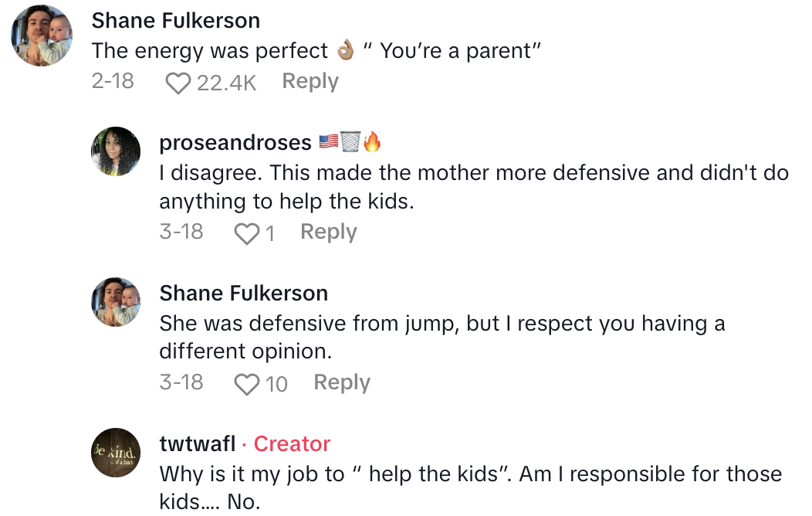Open proseandroses profile picture
Screen dimensions: 812x516
click(x=116, y=151)
